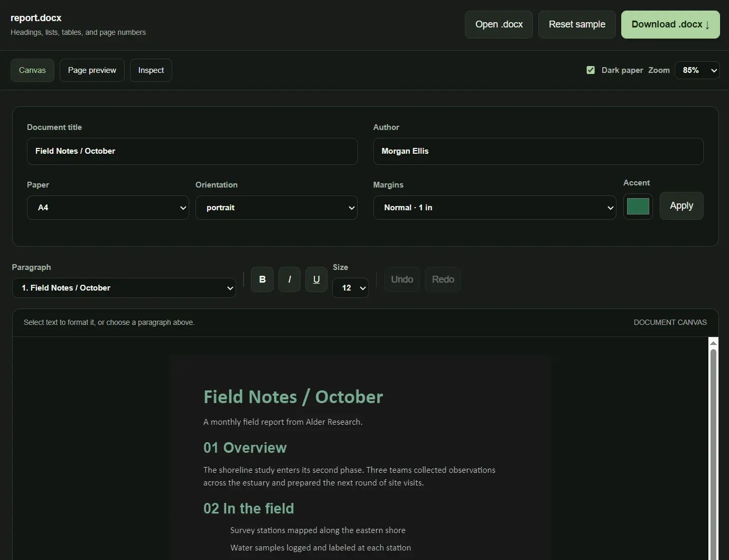Viewport: 729px width, 560px height.
Task: Click the Redo button
Action: (443, 279)
